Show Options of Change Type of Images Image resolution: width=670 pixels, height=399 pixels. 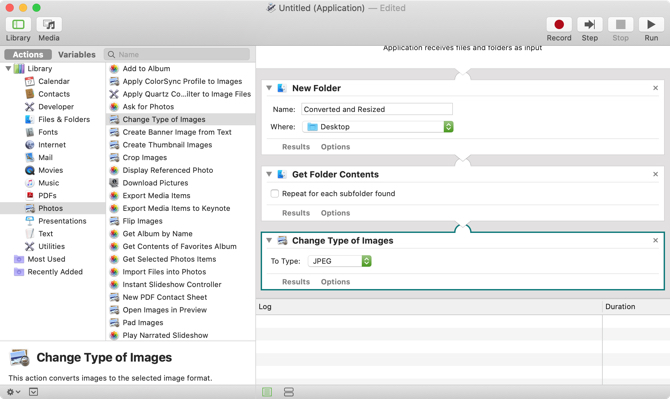[335, 282]
